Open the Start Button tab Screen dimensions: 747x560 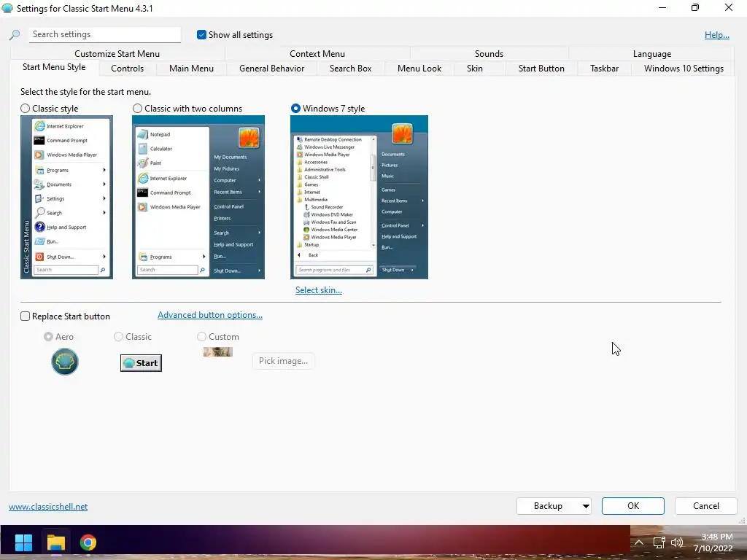pos(541,69)
